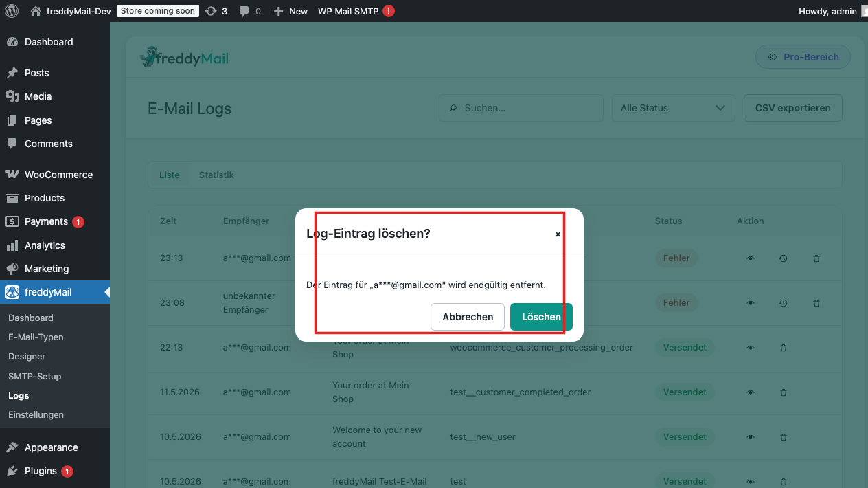Delete the 22:13 log entry
The image size is (868, 488).
point(784,348)
